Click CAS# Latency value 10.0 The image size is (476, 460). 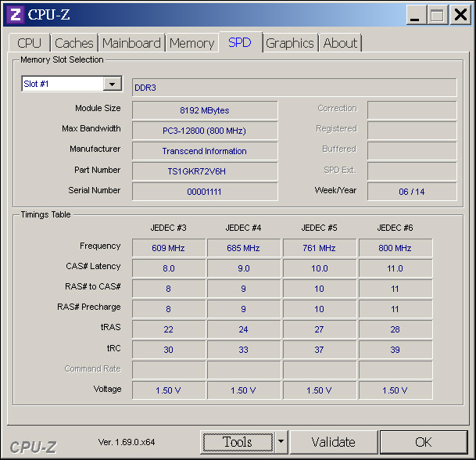pos(320,268)
